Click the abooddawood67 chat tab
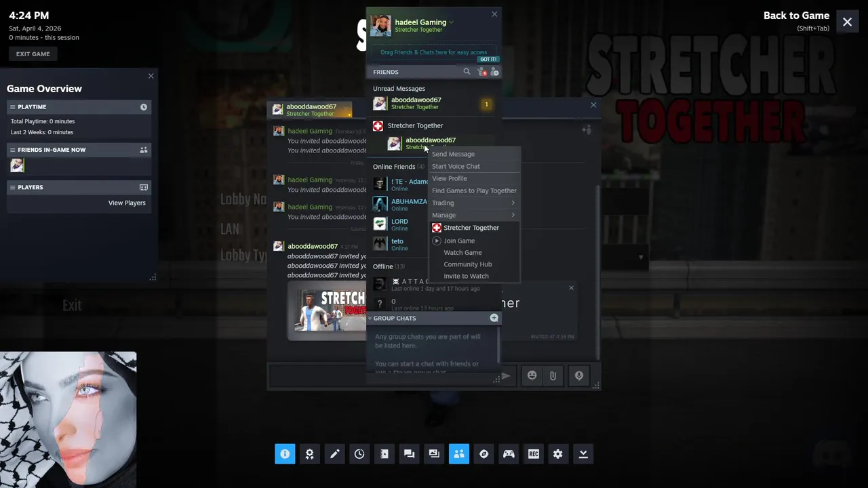Screen dimensions: 868x488 (x=311, y=110)
